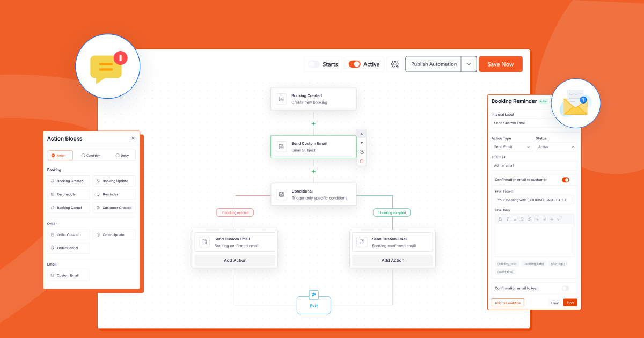Delete the Send Custom Email node with trash icon
Viewport: 644px width, 338px height.
pyautogui.click(x=362, y=160)
